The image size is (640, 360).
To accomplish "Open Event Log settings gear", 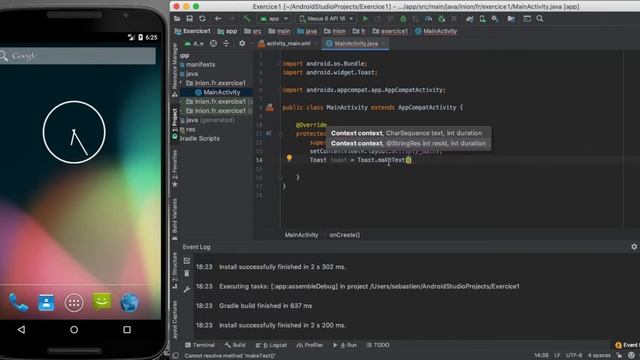I will click(634, 247).
